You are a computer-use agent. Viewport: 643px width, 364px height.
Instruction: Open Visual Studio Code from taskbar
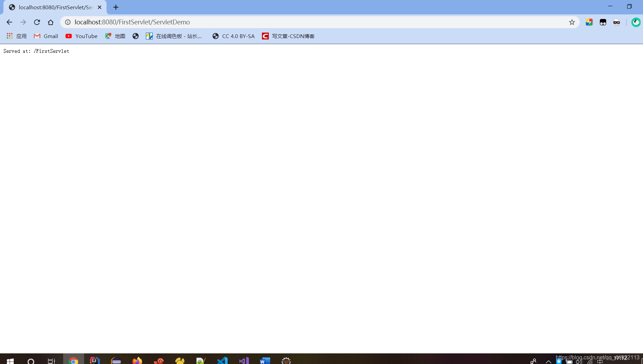(222, 361)
